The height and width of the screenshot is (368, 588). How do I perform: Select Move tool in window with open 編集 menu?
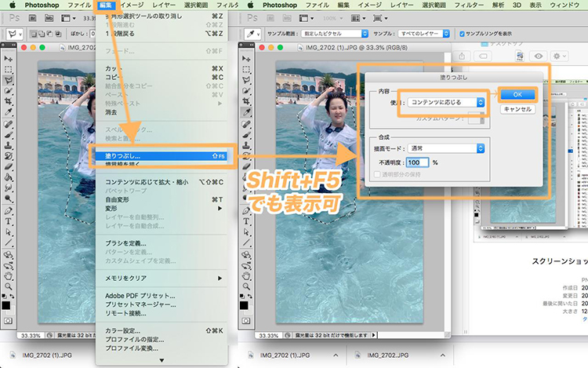click(x=9, y=59)
